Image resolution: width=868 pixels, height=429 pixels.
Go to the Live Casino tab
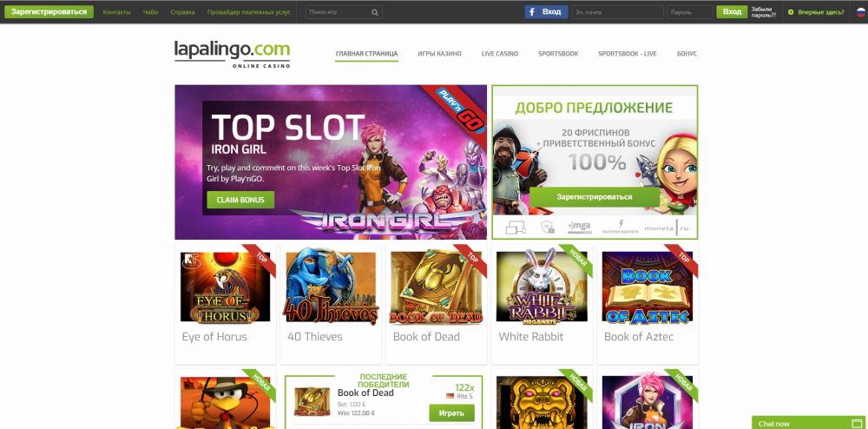[x=499, y=54]
